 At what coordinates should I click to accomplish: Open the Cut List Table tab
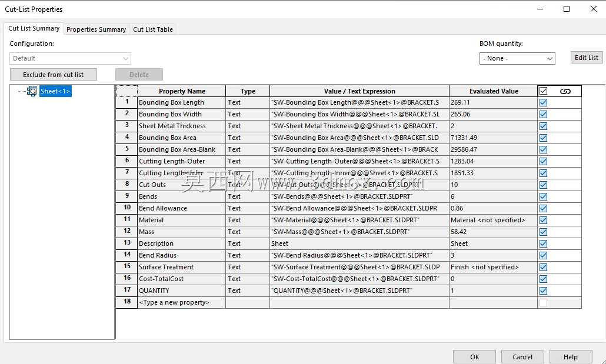[x=153, y=29]
